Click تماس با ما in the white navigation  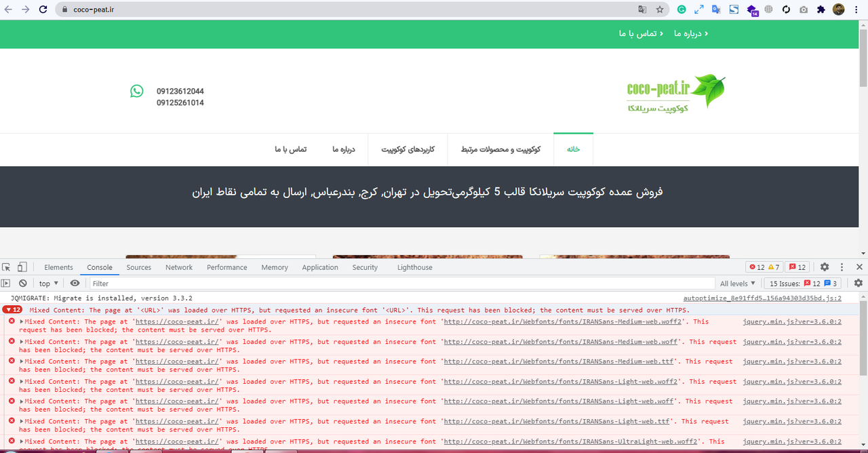tap(290, 149)
